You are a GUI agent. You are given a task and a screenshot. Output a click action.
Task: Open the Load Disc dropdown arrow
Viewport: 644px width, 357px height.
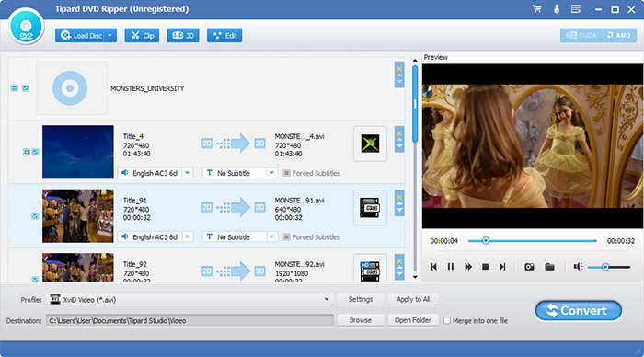[110, 36]
